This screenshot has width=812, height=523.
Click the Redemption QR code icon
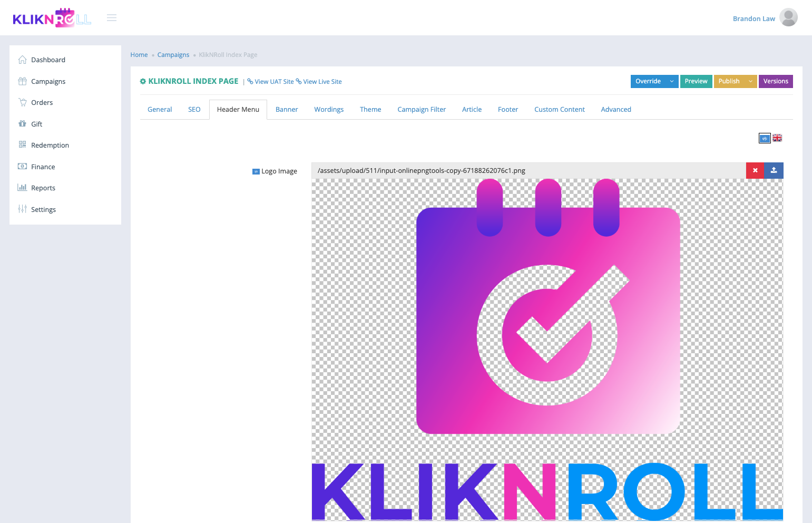(x=22, y=145)
